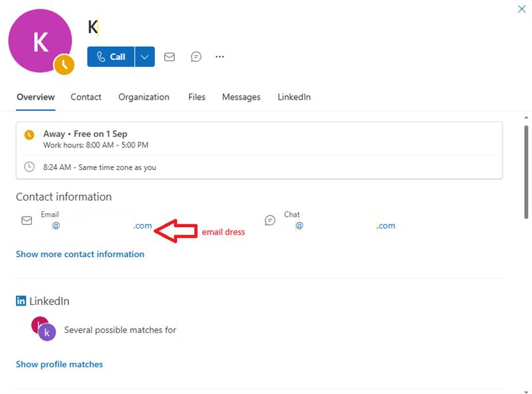Open the chat address link under Chat
Viewport: 532px width, 394px height.
pos(345,225)
